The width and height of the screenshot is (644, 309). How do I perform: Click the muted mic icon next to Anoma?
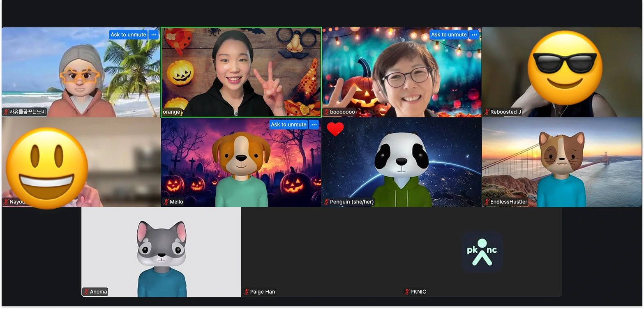tap(87, 291)
